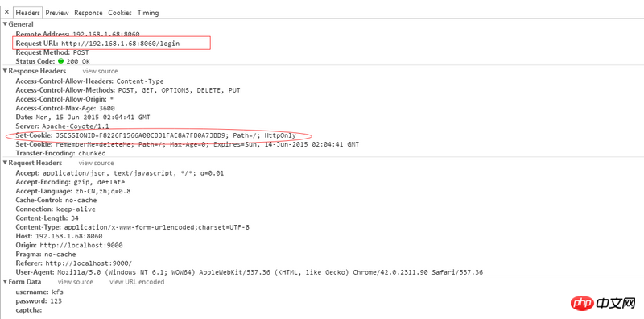Open the Timing tab
The height and width of the screenshot is (319, 644).
[148, 13]
